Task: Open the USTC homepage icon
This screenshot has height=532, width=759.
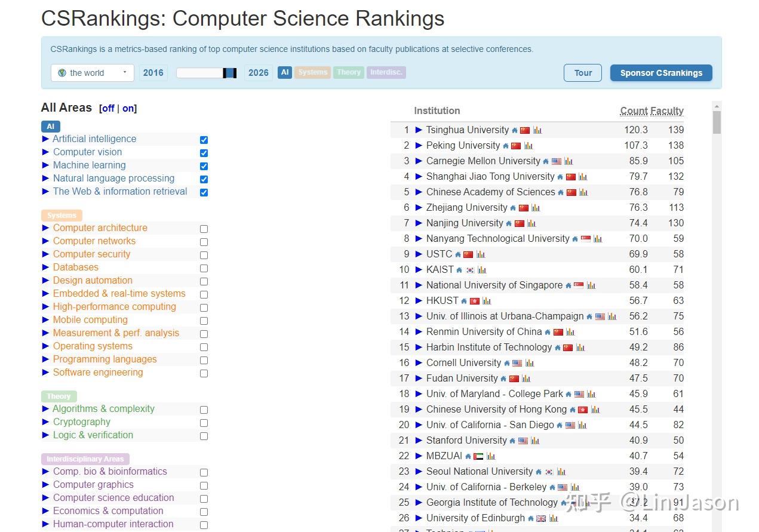Action: click(458, 254)
